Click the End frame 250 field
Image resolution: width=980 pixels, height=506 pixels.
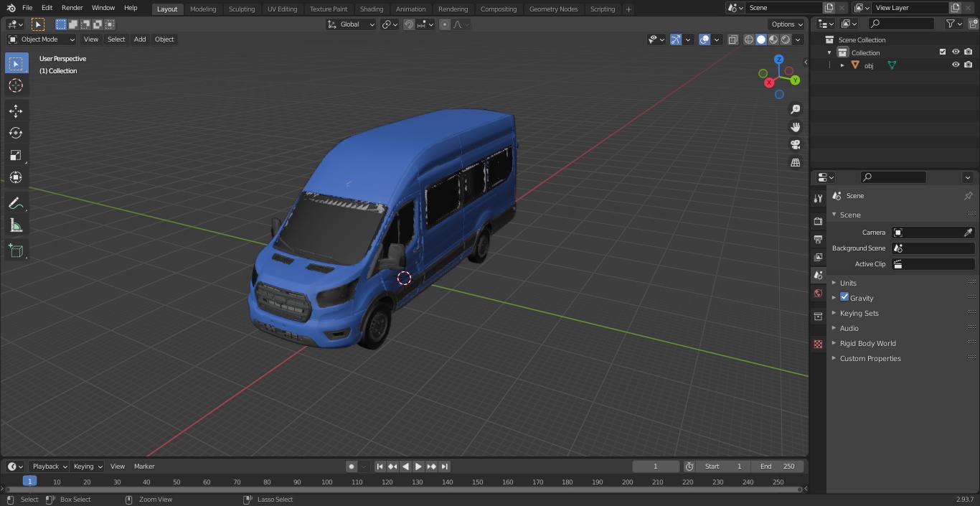point(777,467)
